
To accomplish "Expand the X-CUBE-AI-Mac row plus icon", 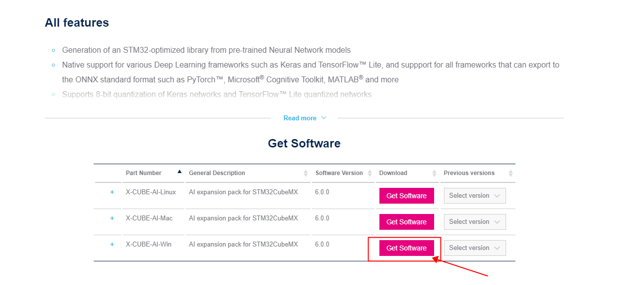I will pos(112,218).
